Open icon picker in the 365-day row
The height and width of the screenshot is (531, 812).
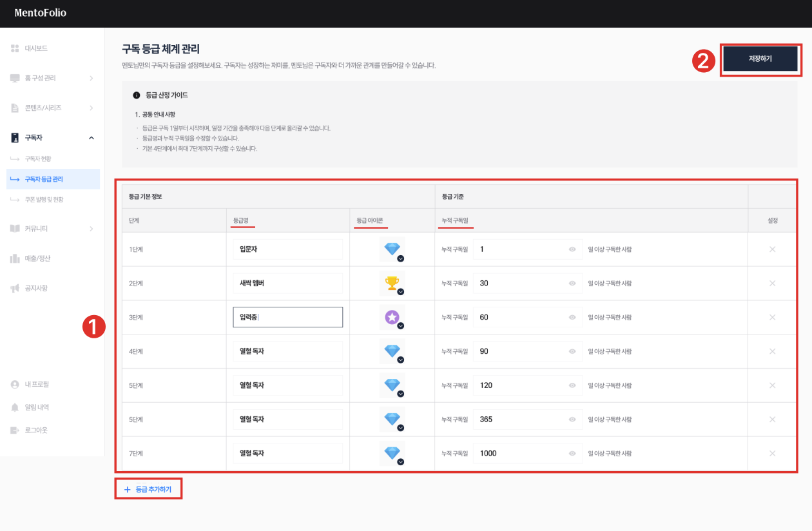(392, 419)
